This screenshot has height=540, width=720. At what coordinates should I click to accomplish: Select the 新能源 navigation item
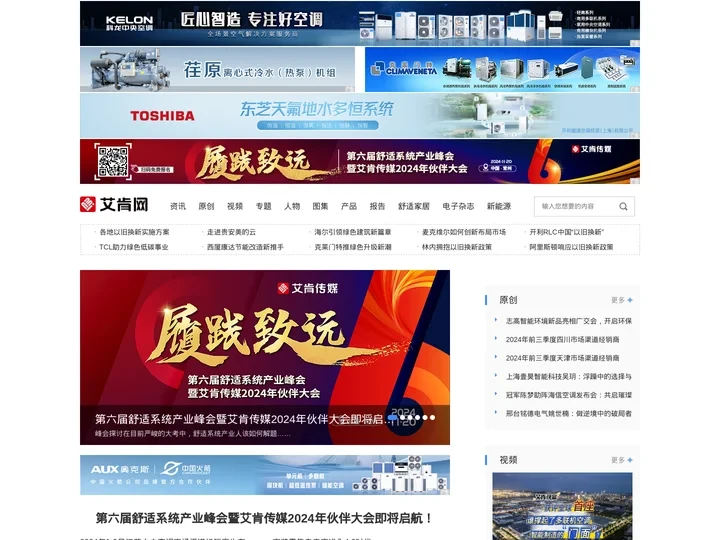[499, 206]
